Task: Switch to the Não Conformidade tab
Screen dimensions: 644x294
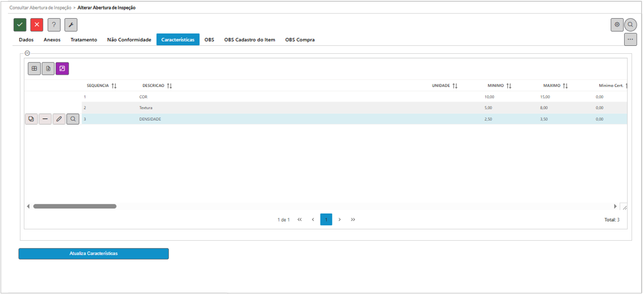Action: pyautogui.click(x=129, y=40)
